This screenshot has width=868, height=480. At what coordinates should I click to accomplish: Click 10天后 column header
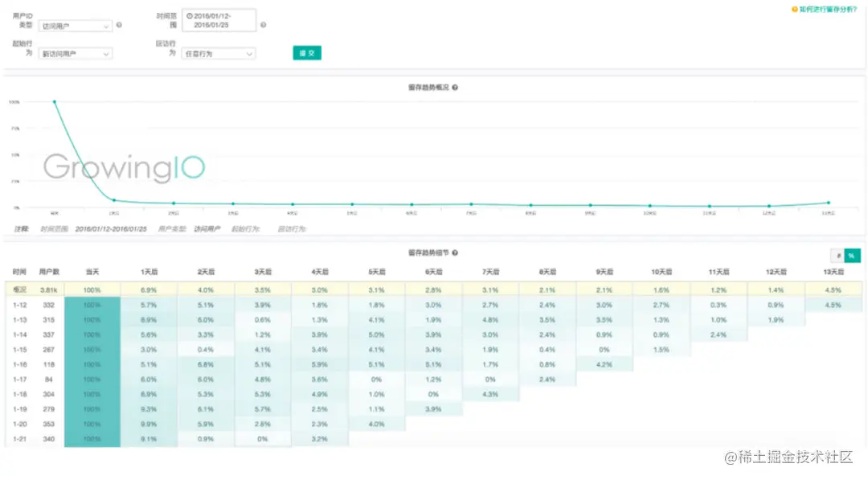(x=661, y=272)
